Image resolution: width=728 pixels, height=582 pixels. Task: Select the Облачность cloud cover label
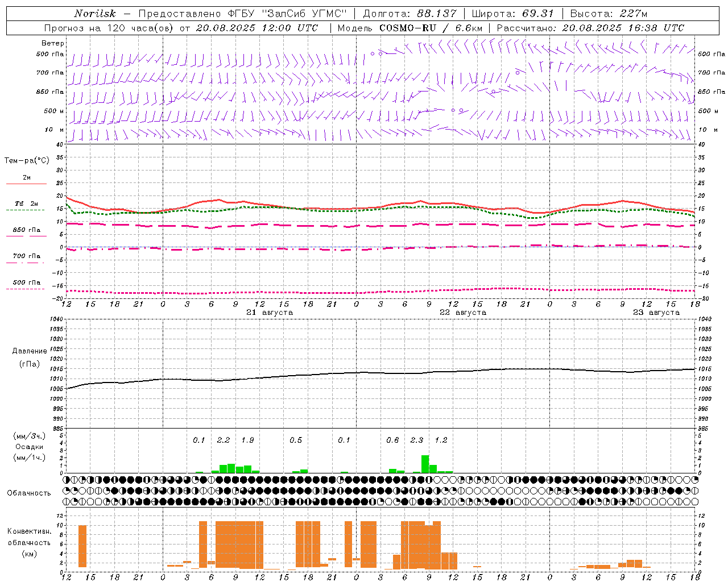29,493
